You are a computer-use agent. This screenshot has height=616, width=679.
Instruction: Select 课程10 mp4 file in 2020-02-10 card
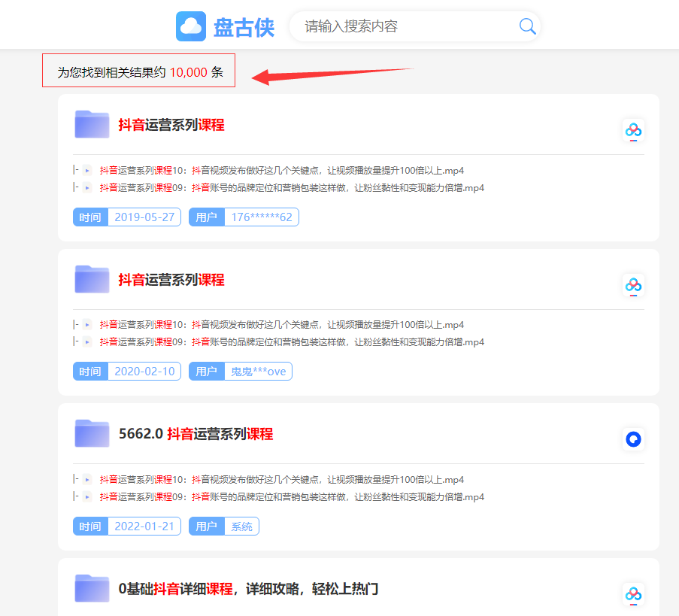click(x=281, y=325)
